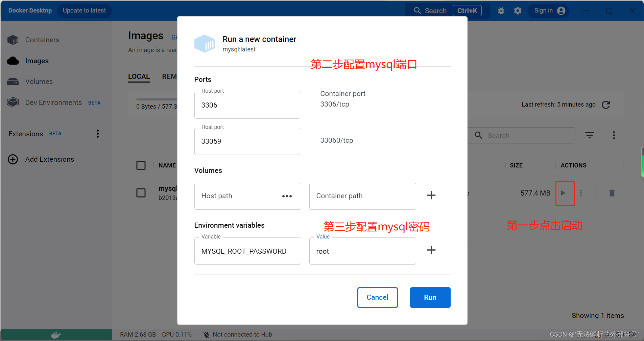Click the disk usage progress bar

coord(157,99)
